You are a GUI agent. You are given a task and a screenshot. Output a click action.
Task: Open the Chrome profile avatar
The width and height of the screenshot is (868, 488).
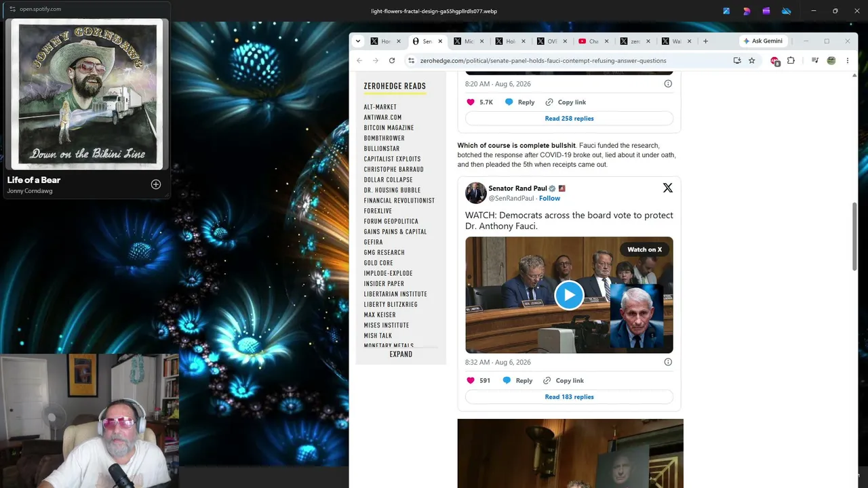831,60
